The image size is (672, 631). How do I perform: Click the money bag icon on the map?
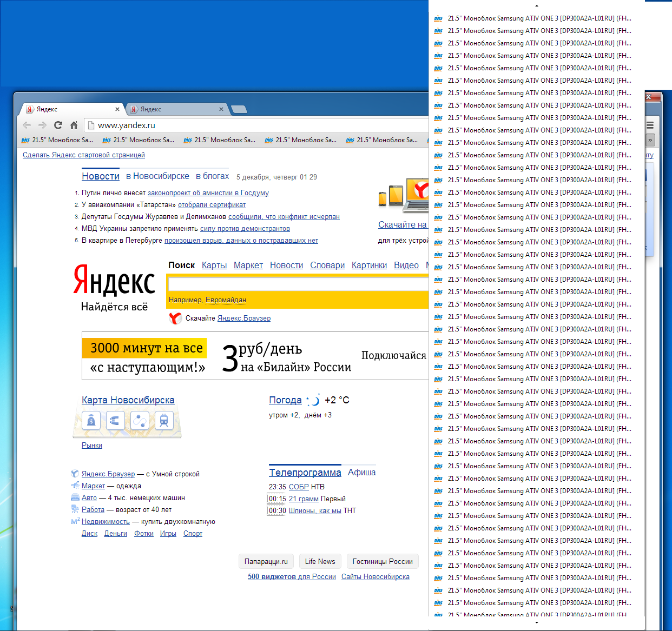tap(91, 420)
